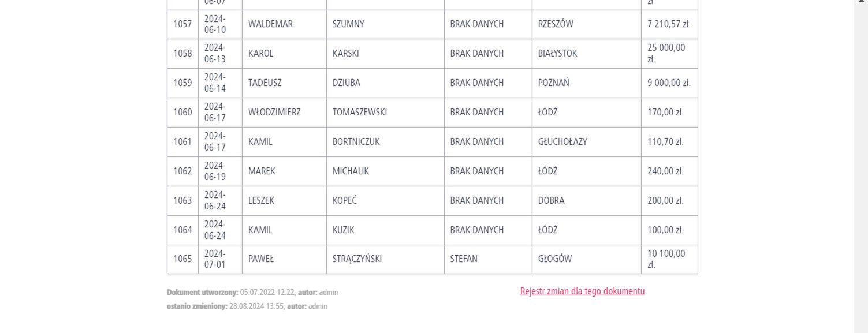Click the POZNAŃ city cell

click(553, 83)
